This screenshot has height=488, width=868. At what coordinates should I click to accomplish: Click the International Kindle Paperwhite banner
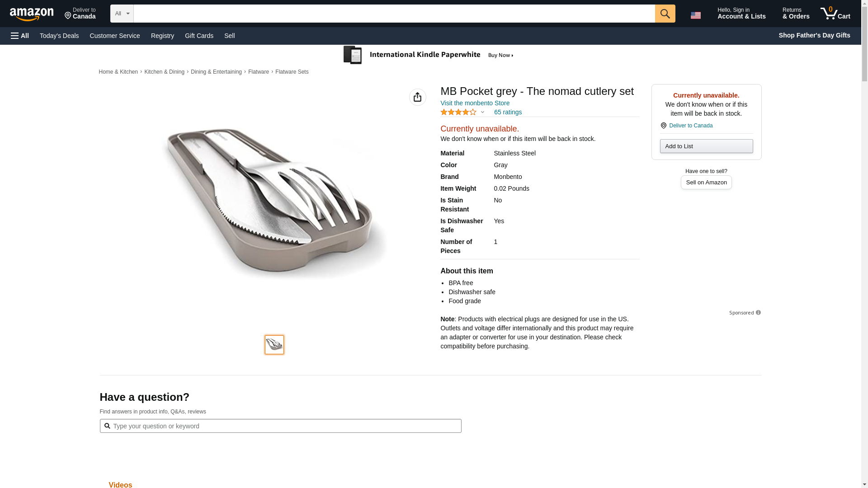coord(429,55)
